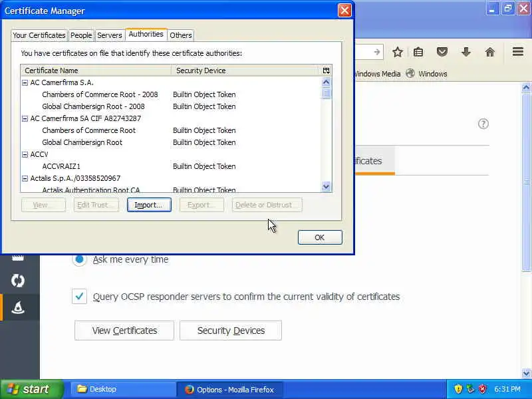Sort by the Security Device column header

(x=245, y=70)
